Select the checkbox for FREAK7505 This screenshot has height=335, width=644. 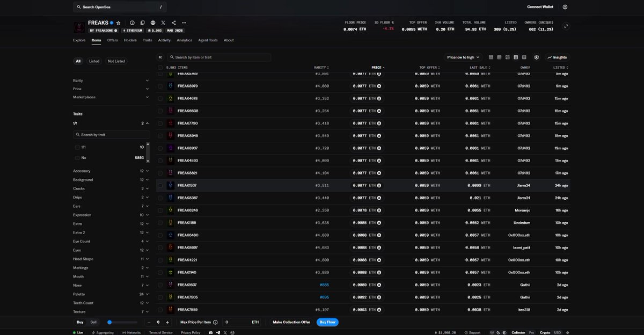tap(160, 297)
